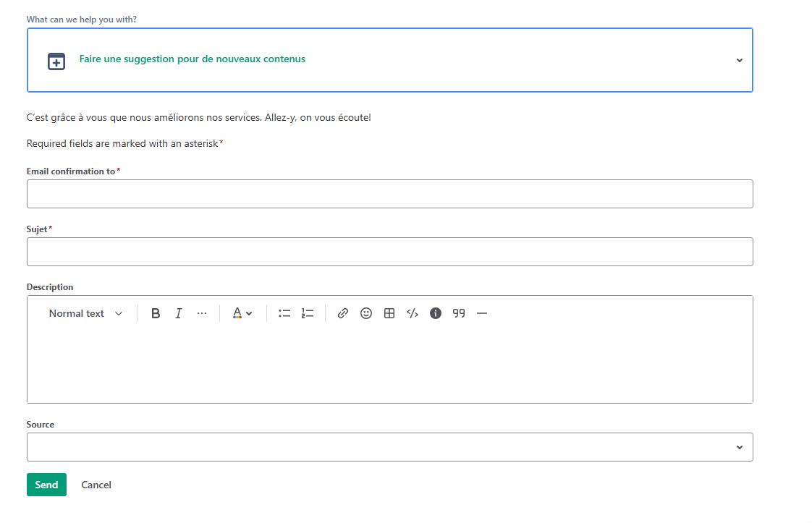Insert an info panel
This screenshot has height=523, width=812.
436,313
